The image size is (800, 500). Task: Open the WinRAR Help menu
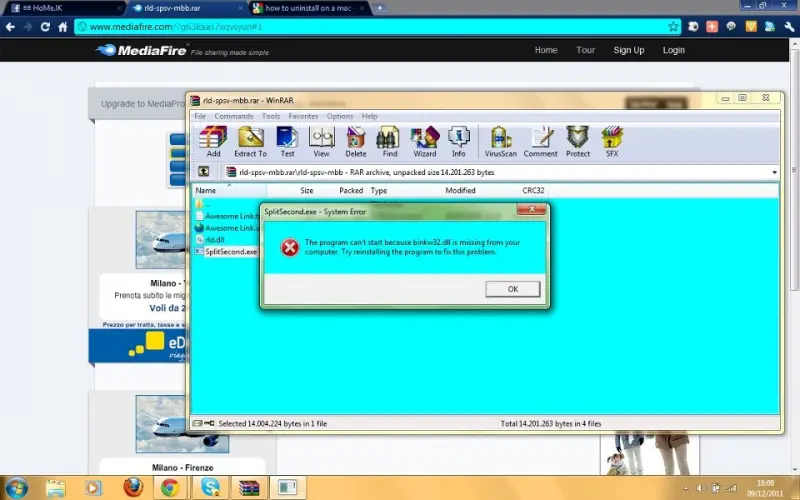tap(369, 116)
